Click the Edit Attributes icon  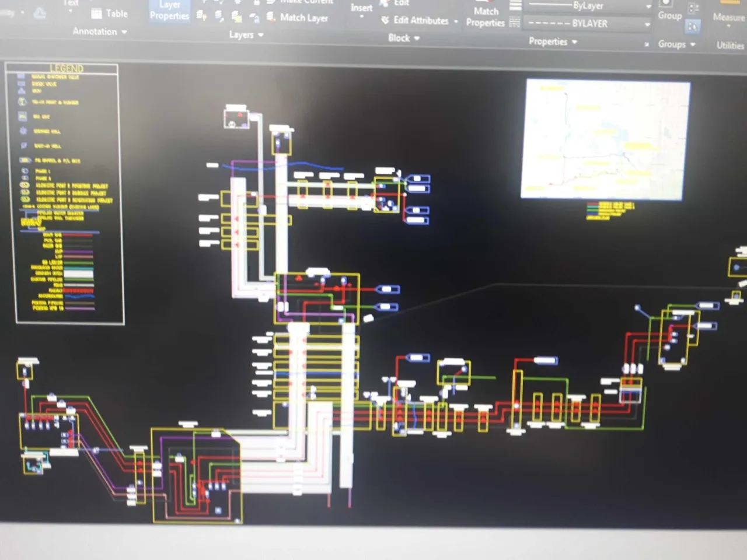coord(385,20)
